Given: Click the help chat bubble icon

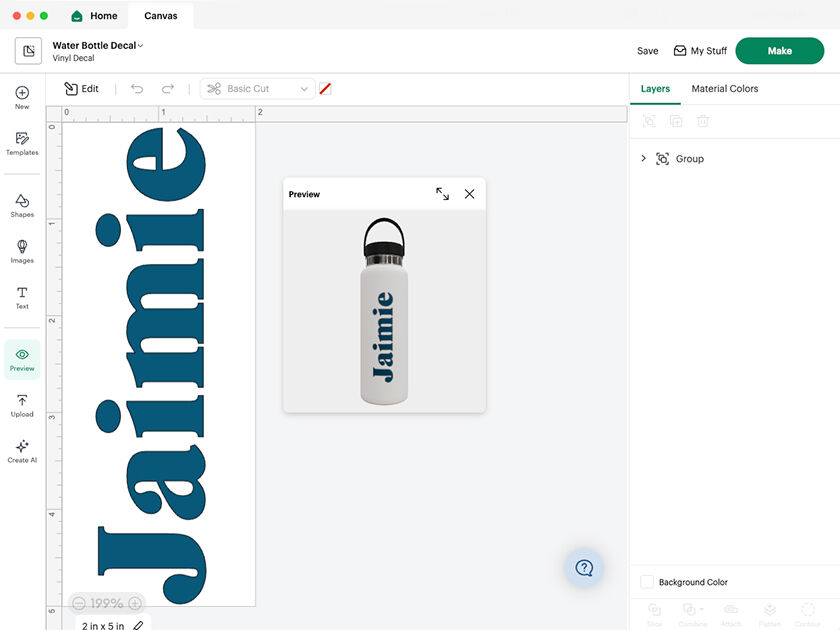Looking at the screenshot, I should click(x=584, y=568).
